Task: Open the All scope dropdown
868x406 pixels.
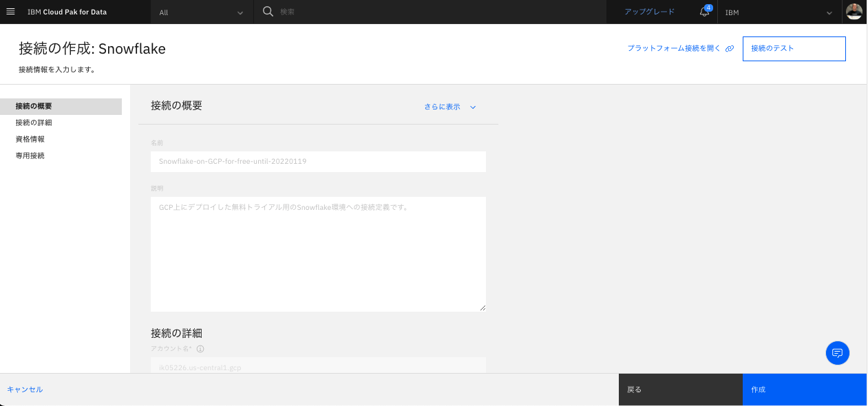Action: tap(202, 12)
